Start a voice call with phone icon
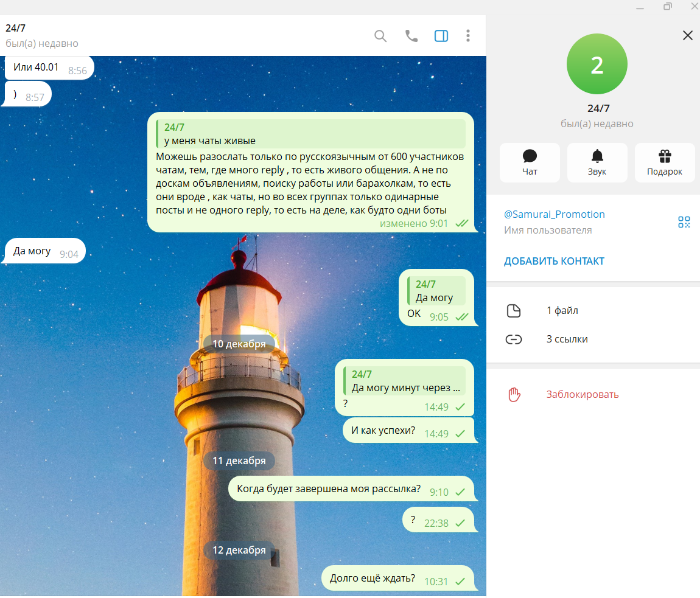 [411, 36]
